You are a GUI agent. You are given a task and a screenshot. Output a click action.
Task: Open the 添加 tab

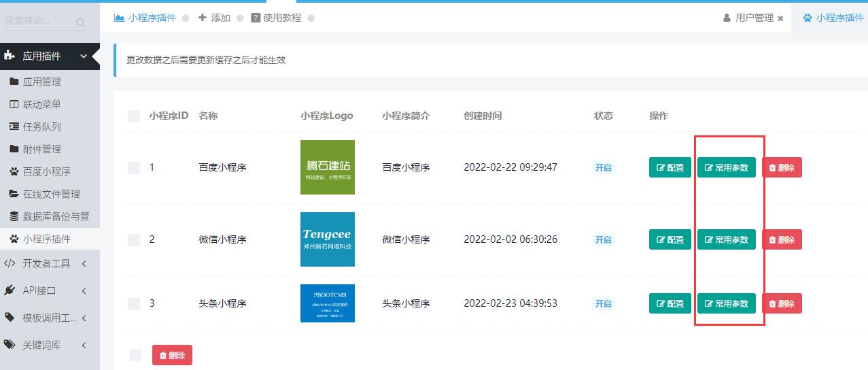[214, 18]
